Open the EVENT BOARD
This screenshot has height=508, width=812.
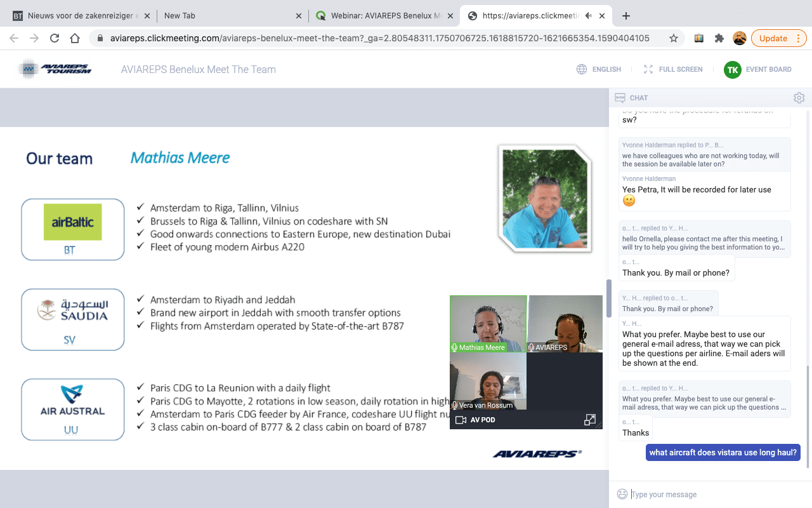tap(768, 69)
